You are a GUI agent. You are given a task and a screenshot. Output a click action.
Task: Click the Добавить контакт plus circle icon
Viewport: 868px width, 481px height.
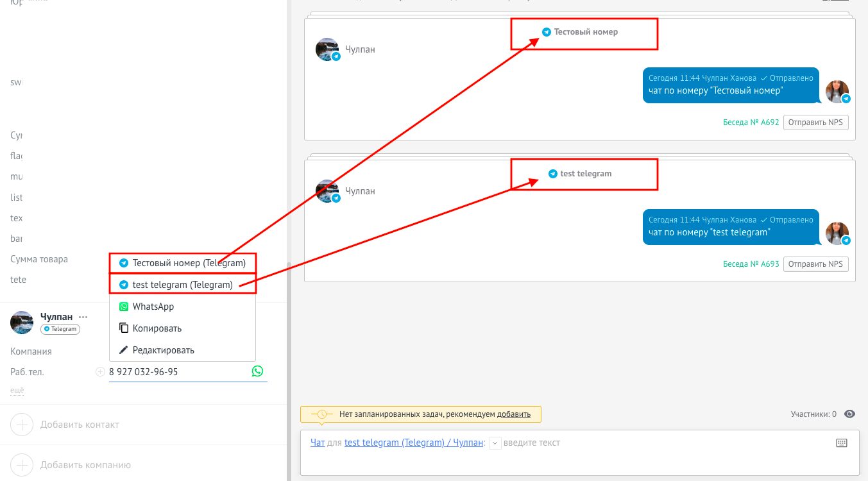tap(22, 425)
